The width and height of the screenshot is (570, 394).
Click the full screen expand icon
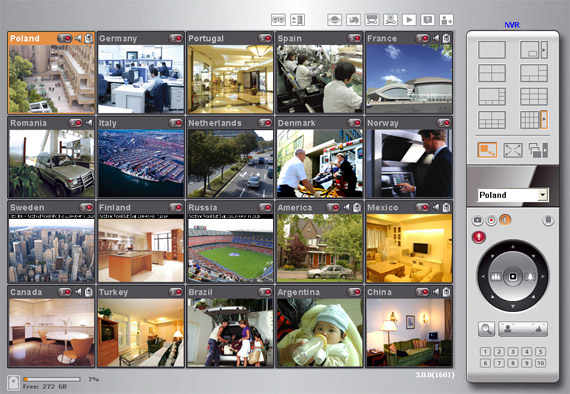pyautogui.click(x=513, y=150)
